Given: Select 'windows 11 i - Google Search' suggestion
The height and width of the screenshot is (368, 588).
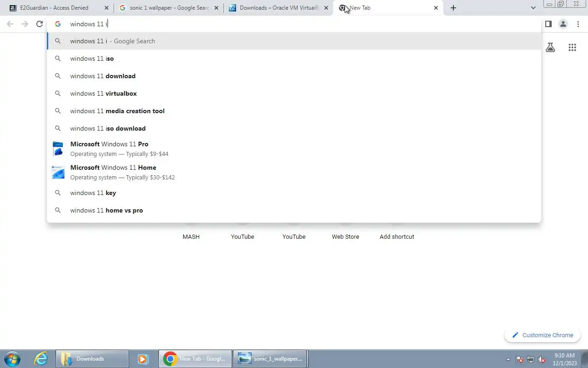Looking at the screenshot, I should point(294,41).
